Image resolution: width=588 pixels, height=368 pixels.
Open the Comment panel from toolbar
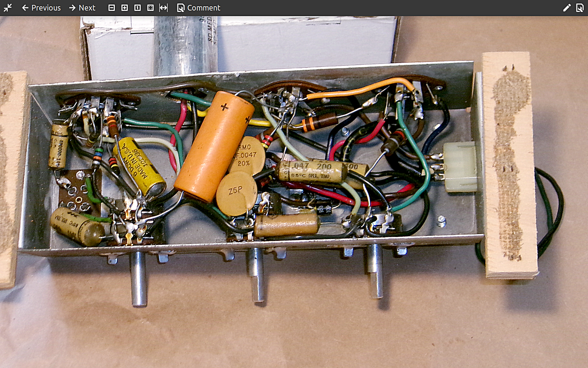tap(198, 8)
